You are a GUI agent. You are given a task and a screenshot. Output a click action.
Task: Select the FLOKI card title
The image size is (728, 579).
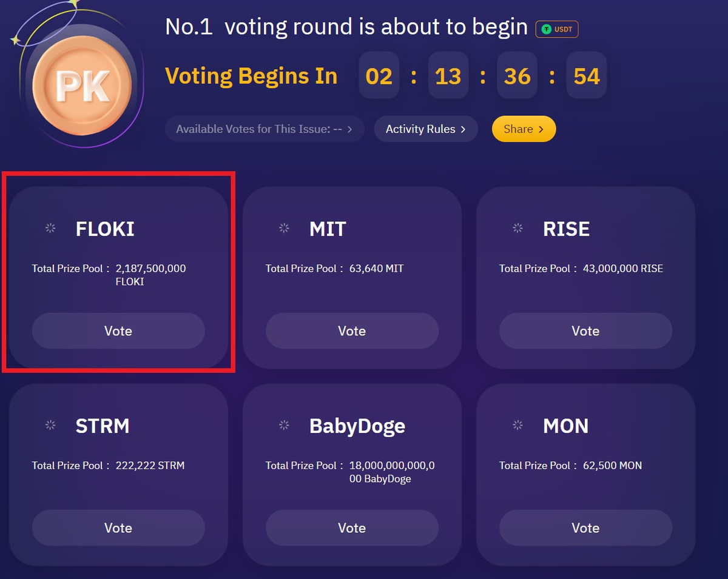(x=105, y=229)
